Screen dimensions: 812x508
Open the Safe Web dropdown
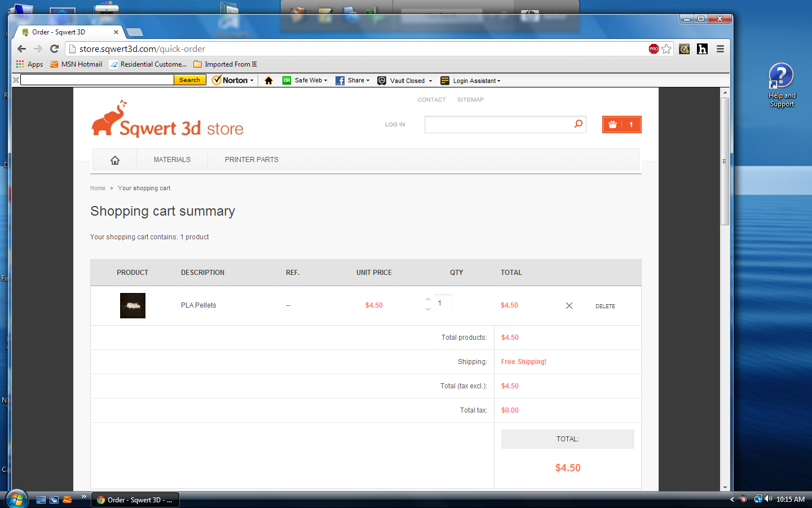point(304,80)
